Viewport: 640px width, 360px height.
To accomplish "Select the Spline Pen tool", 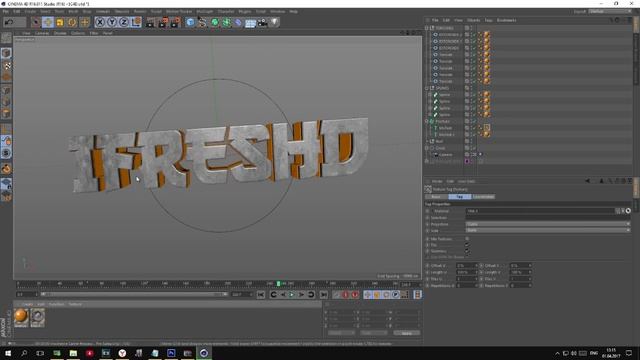I will click(x=202, y=22).
